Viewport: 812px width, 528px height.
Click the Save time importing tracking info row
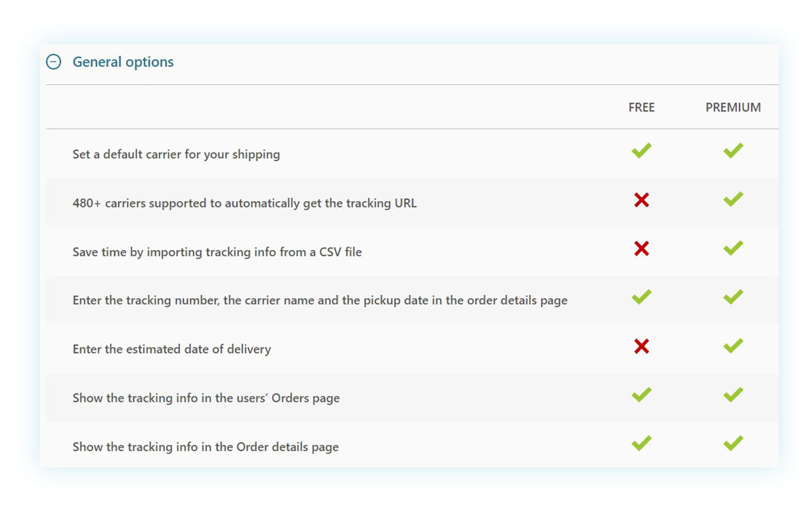(216, 252)
